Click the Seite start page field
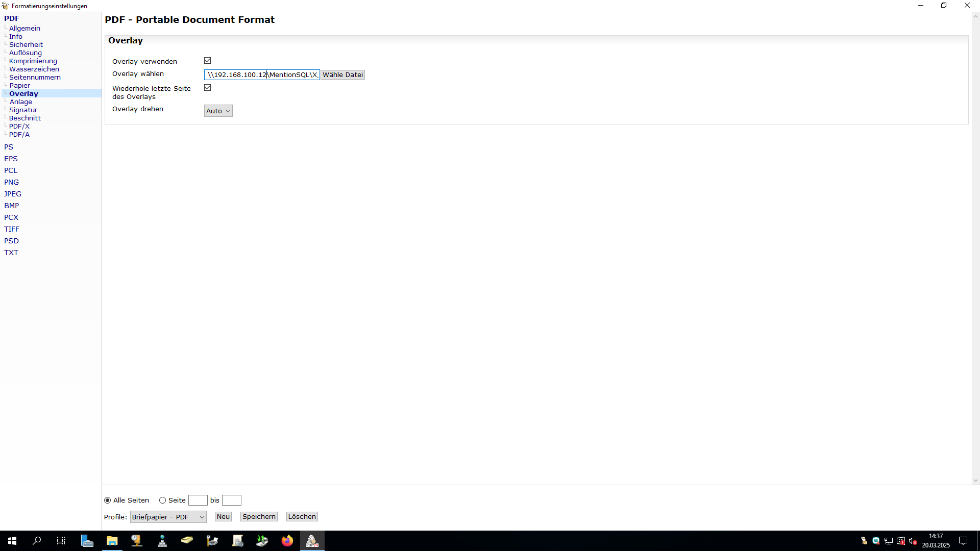Screen dimensions: 980x551 [198, 500]
